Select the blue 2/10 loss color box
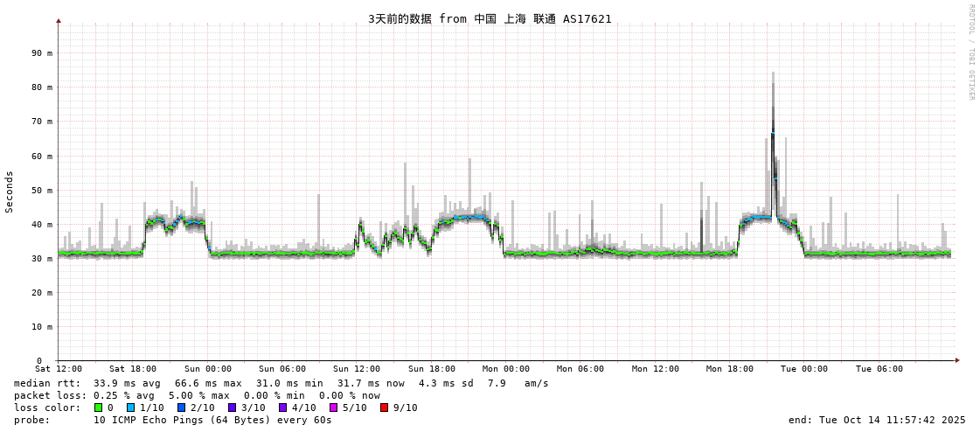This screenshot has width=980, height=432. coord(181,408)
